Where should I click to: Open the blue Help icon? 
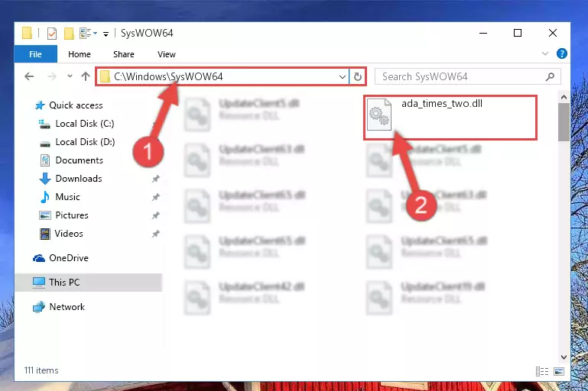point(562,53)
